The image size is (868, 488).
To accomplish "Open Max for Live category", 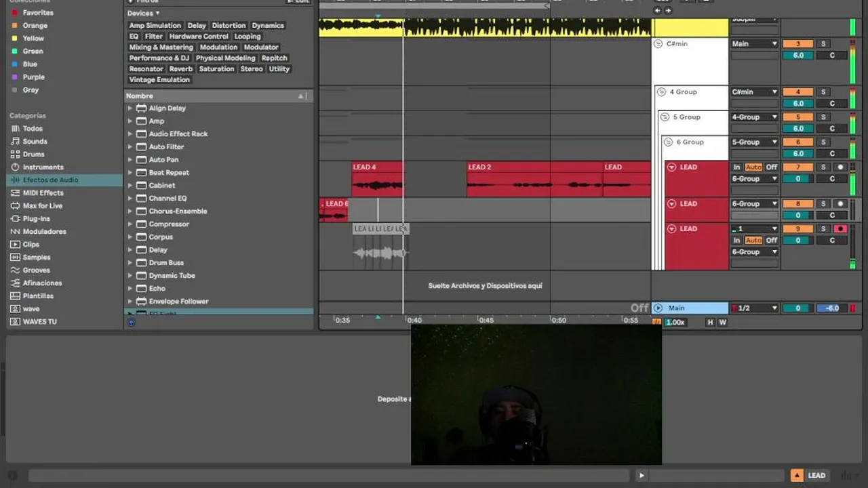I will coord(42,206).
